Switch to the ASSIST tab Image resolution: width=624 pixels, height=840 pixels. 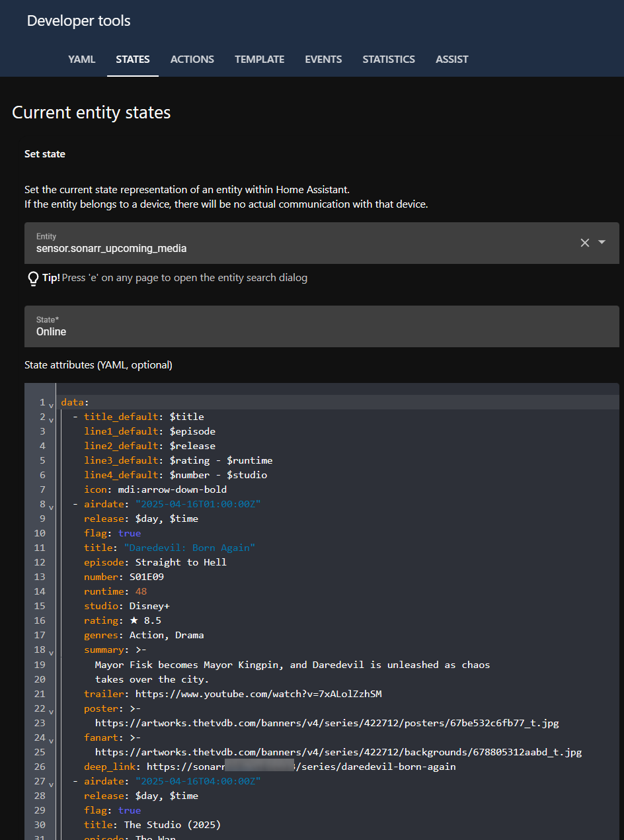451,60
